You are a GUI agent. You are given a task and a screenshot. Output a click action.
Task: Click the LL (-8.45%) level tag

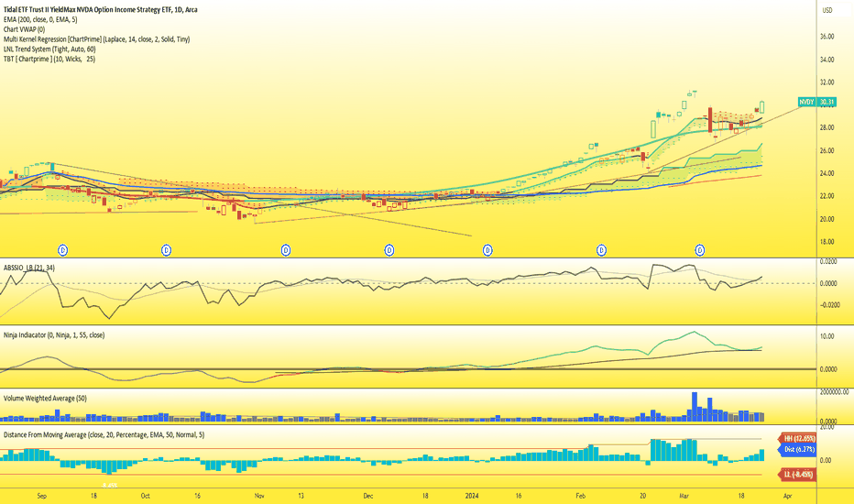tap(799, 475)
